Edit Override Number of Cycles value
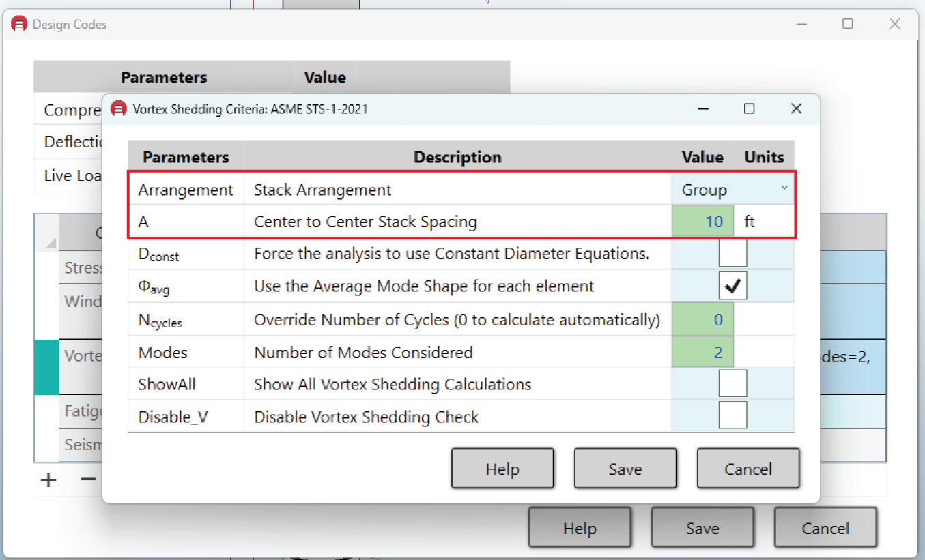Viewport: 925px width, 560px height. [702, 319]
